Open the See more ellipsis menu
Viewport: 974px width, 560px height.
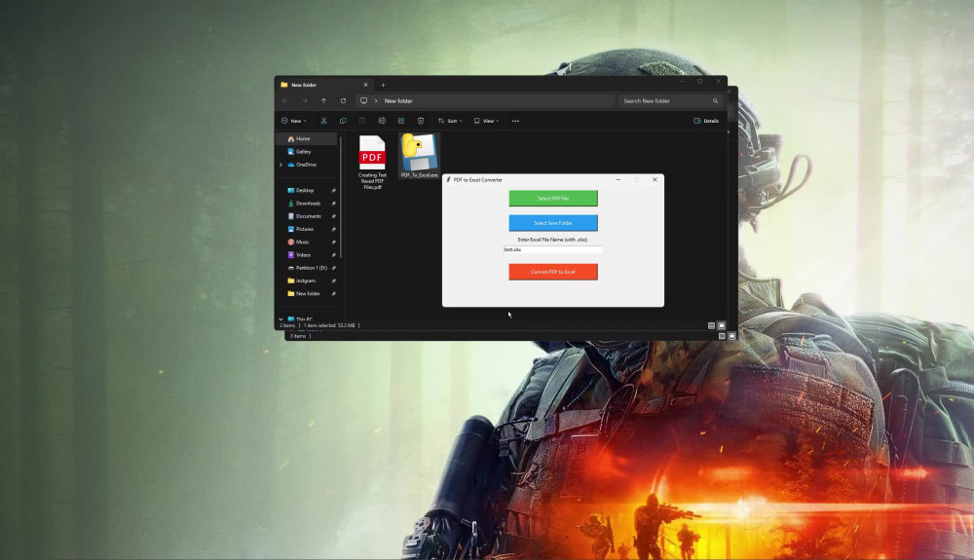click(x=515, y=121)
